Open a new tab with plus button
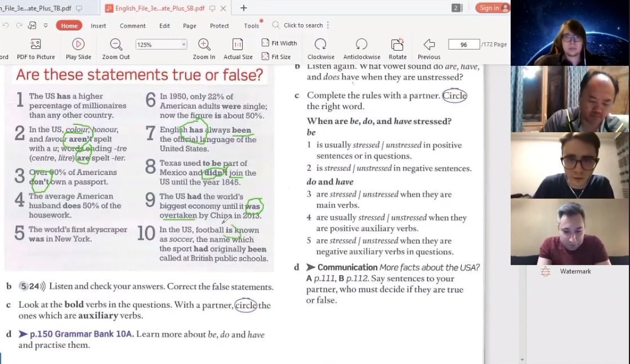 tap(244, 8)
